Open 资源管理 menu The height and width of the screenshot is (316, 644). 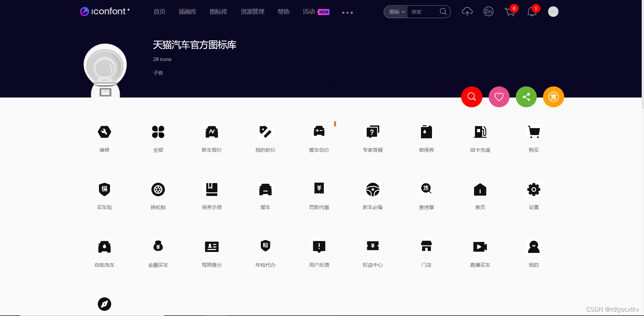click(253, 12)
